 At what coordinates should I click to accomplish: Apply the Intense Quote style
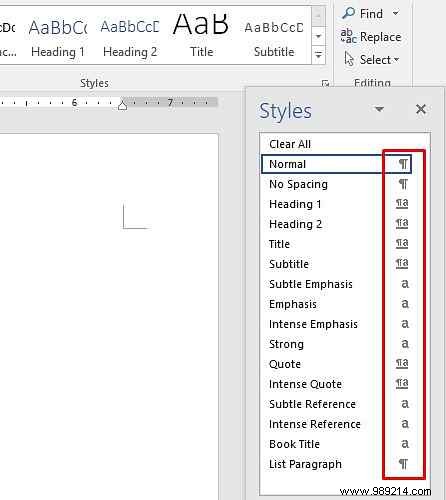pos(336,384)
